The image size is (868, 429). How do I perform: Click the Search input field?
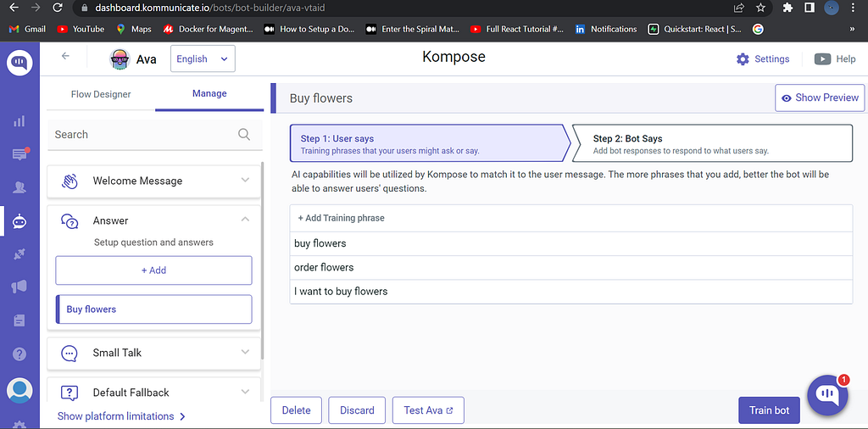point(155,135)
